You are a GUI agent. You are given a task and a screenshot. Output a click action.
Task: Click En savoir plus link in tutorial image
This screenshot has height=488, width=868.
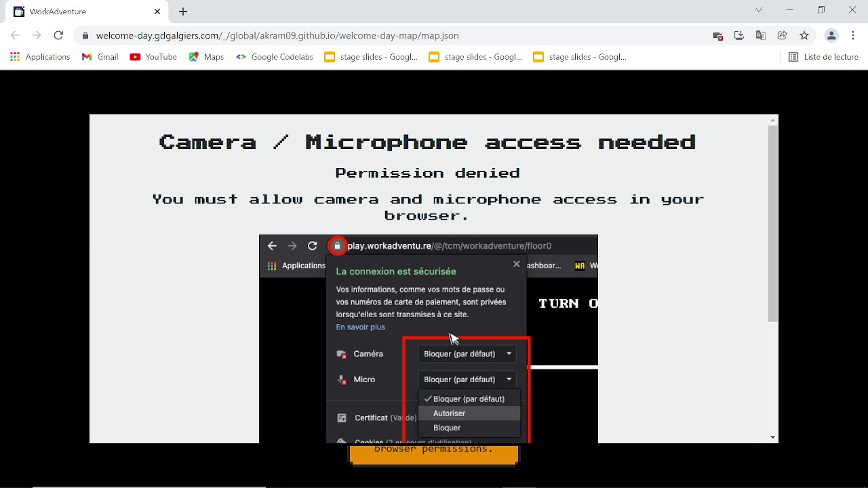tap(360, 327)
